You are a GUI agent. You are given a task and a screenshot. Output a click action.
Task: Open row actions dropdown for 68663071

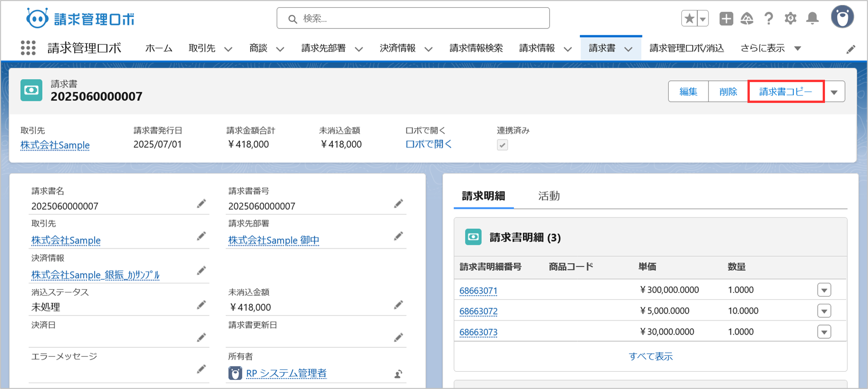click(824, 290)
